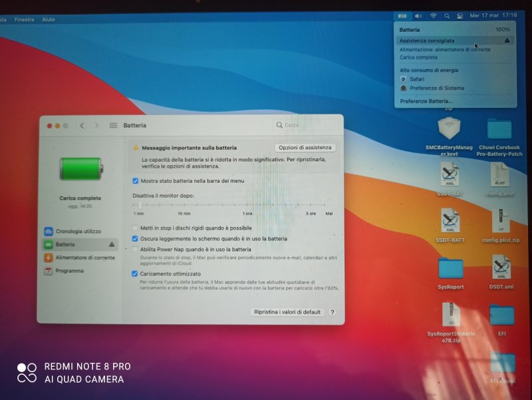Open the Finestra menu
Screen dimensions: 532x400
pos(24,20)
